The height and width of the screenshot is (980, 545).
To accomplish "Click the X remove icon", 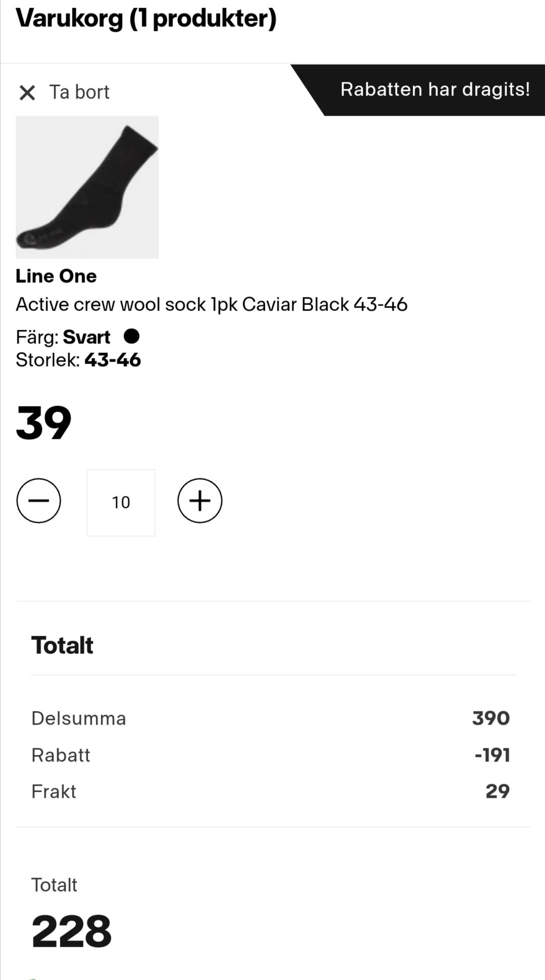I will [27, 92].
